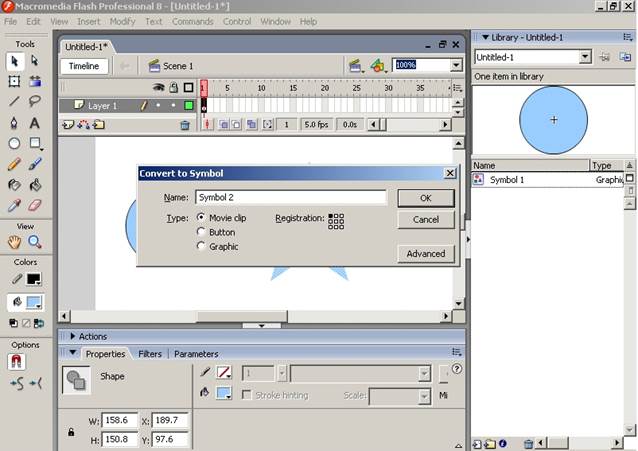
Task: Click the Insert Layer Folder icon
Action: pyautogui.click(x=98, y=125)
